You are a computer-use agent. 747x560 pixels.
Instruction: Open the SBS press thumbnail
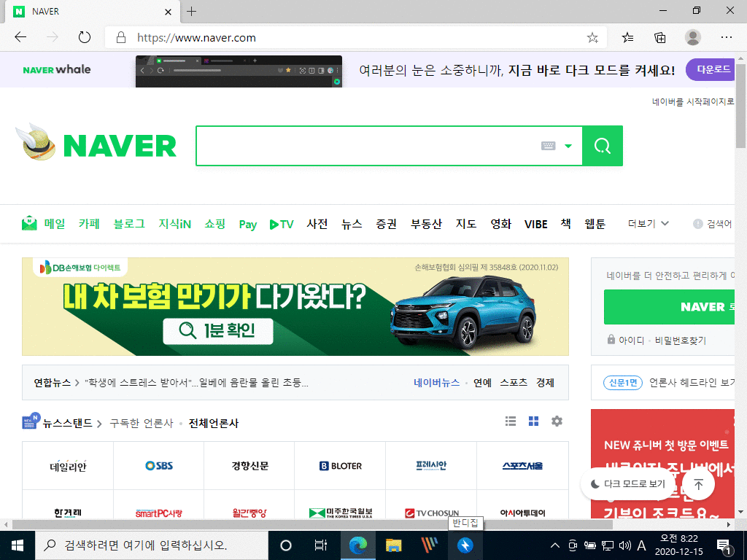[158, 466]
